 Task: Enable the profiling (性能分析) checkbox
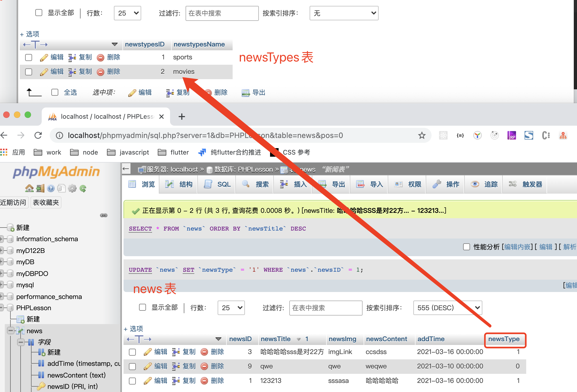point(467,247)
